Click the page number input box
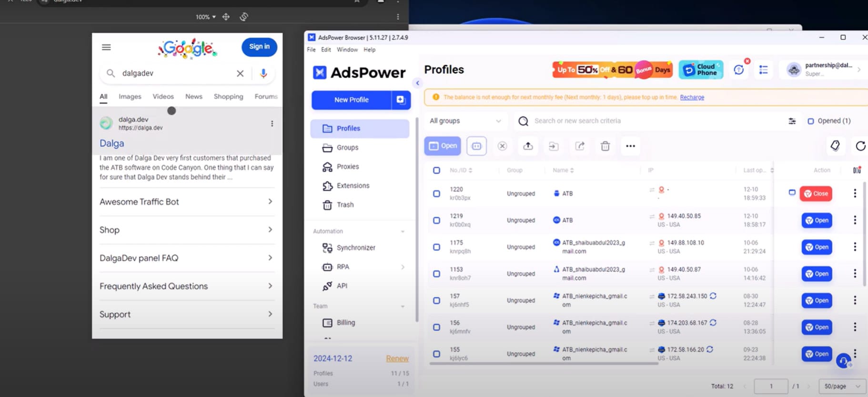Image resolution: width=868 pixels, height=397 pixels. [771, 386]
